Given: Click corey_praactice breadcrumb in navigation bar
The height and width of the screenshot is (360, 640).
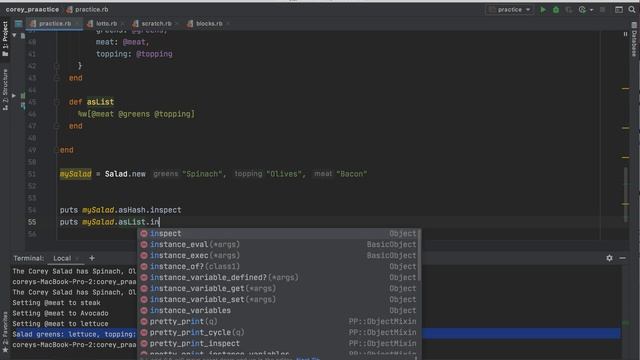Looking at the screenshot, I should tap(32, 9).
